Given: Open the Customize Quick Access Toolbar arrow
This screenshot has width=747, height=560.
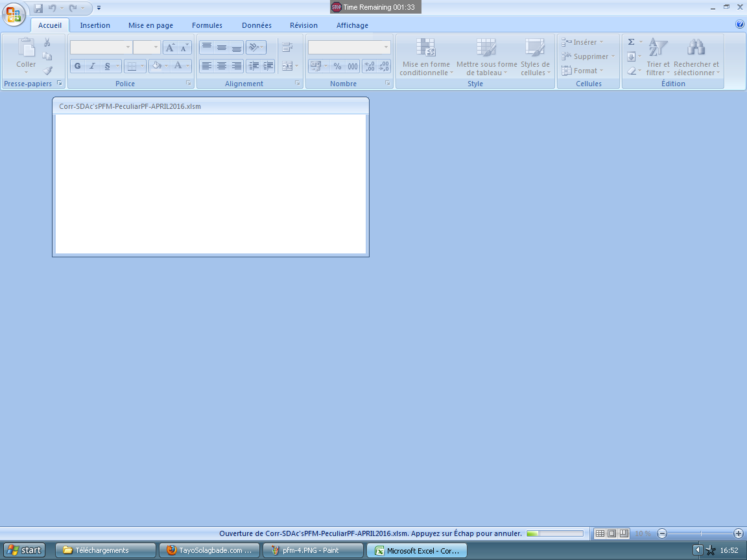Looking at the screenshot, I should (x=99, y=8).
